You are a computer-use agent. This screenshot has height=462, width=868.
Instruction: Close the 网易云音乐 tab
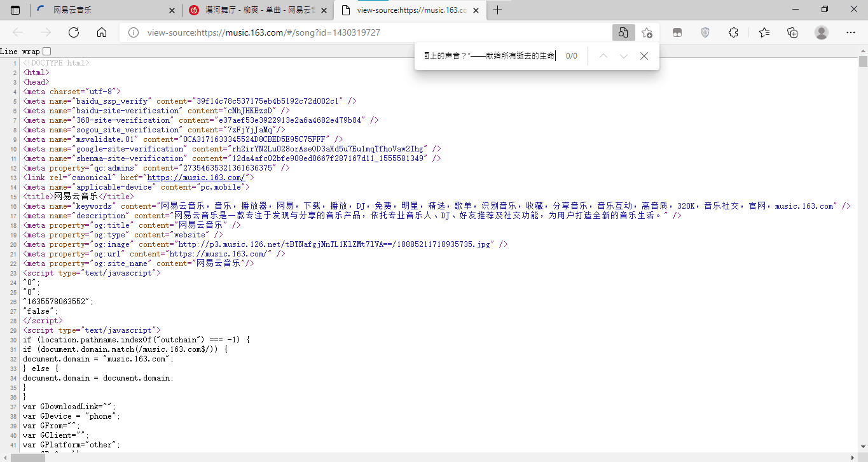(x=172, y=10)
